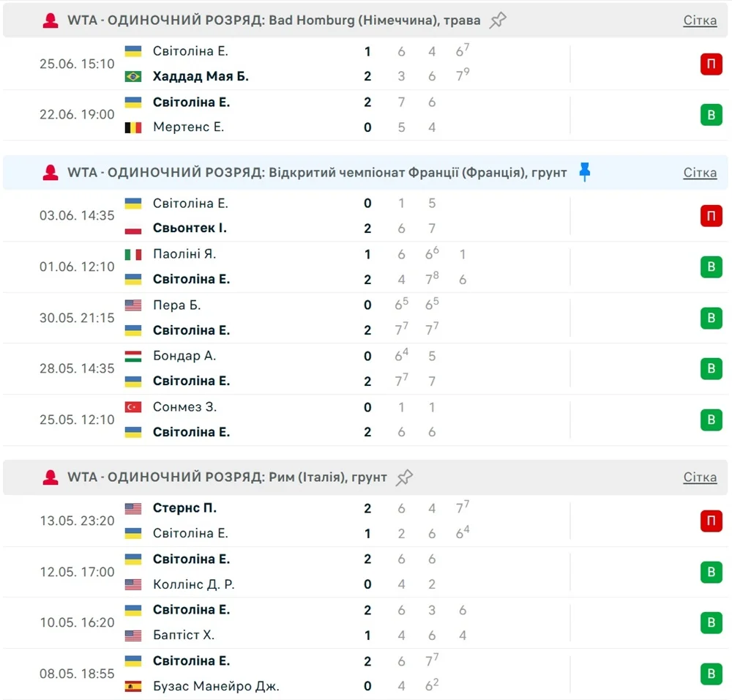This screenshot has height=700, width=732.
Task: Click the win badge for Mertens match
Action: click(x=711, y=115)
